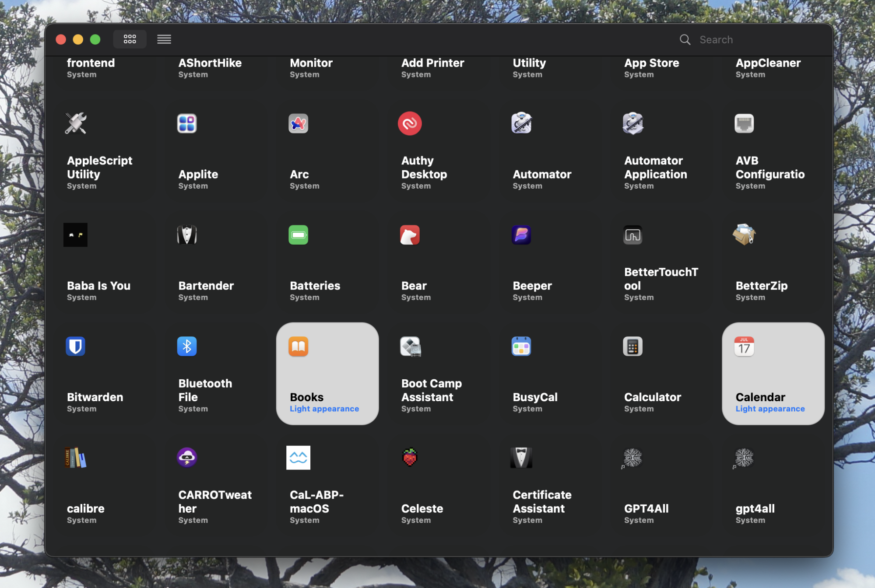
Task: Select the CARROTweather icon
Action: (186, 458)
